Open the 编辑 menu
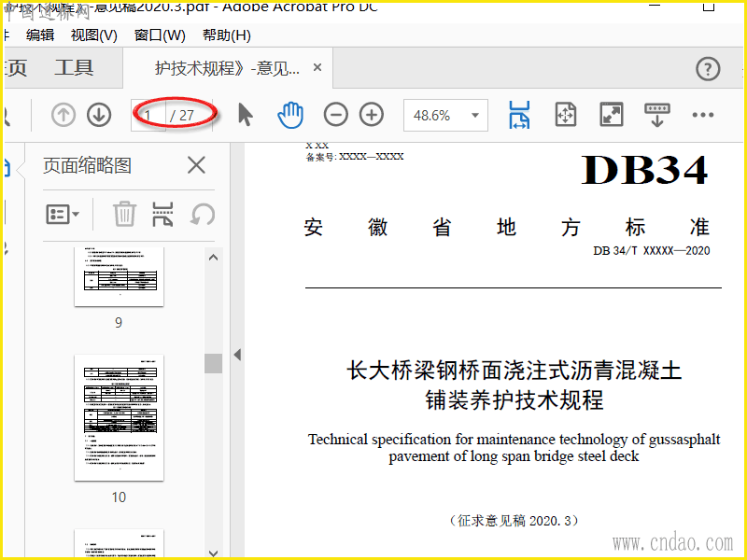747x560 pixels. click(x=40, y=35)
